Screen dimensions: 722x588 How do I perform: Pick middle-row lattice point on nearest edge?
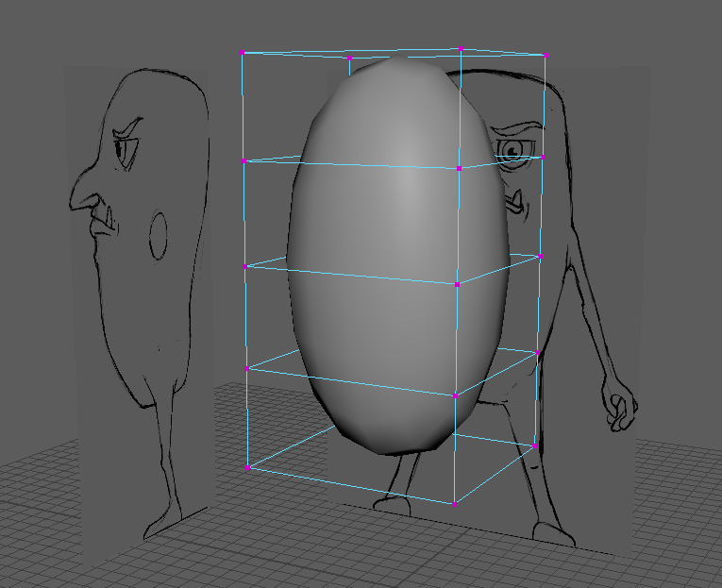pos(457,284)
